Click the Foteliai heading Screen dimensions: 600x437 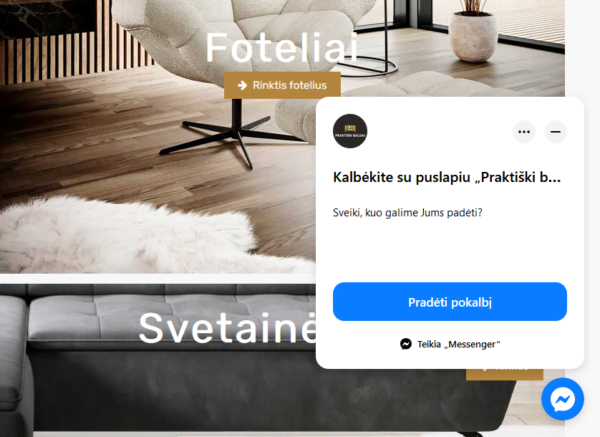coord(282,47)
